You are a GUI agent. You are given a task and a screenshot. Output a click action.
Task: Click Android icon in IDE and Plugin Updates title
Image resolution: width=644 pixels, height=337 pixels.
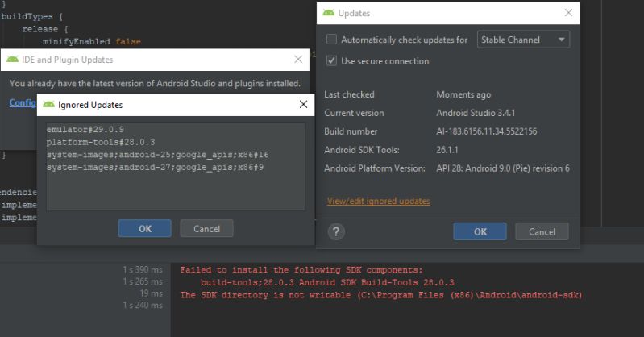13,59
